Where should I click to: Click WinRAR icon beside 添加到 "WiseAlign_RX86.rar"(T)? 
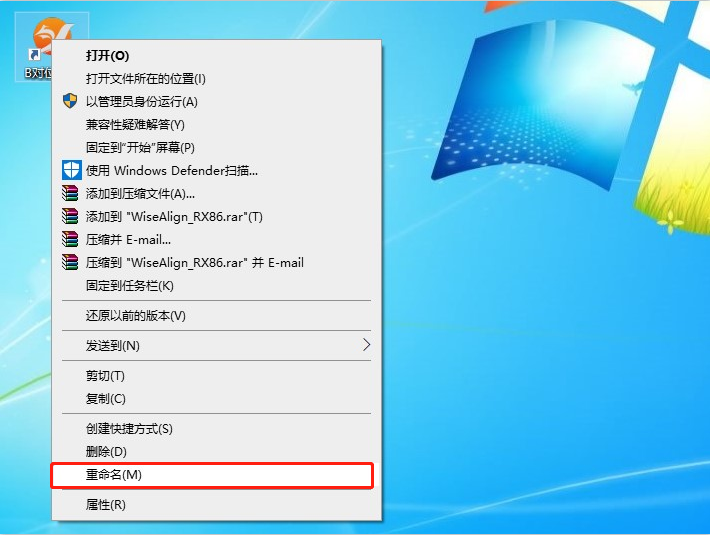pyautogui.click(x=70, y=216)
